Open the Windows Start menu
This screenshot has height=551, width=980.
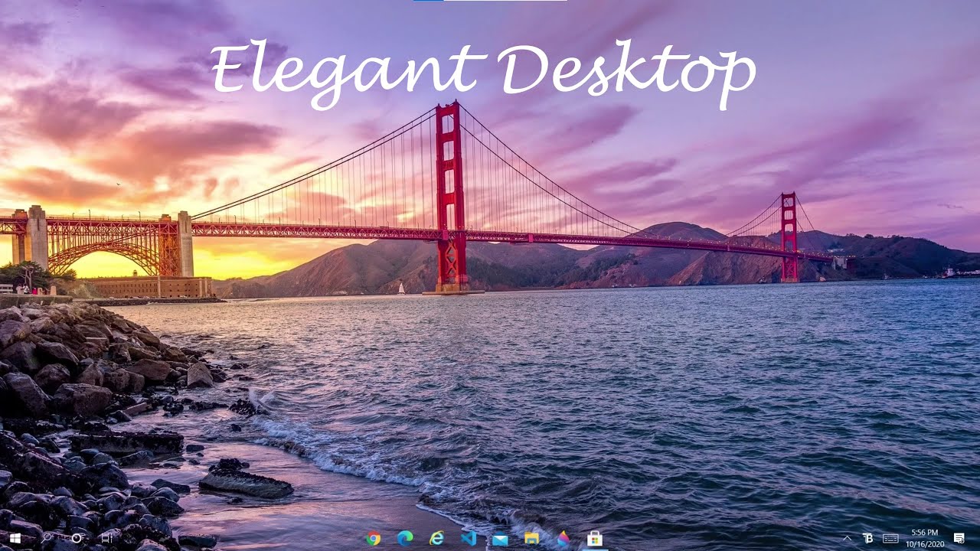click(x=15, y=538)
